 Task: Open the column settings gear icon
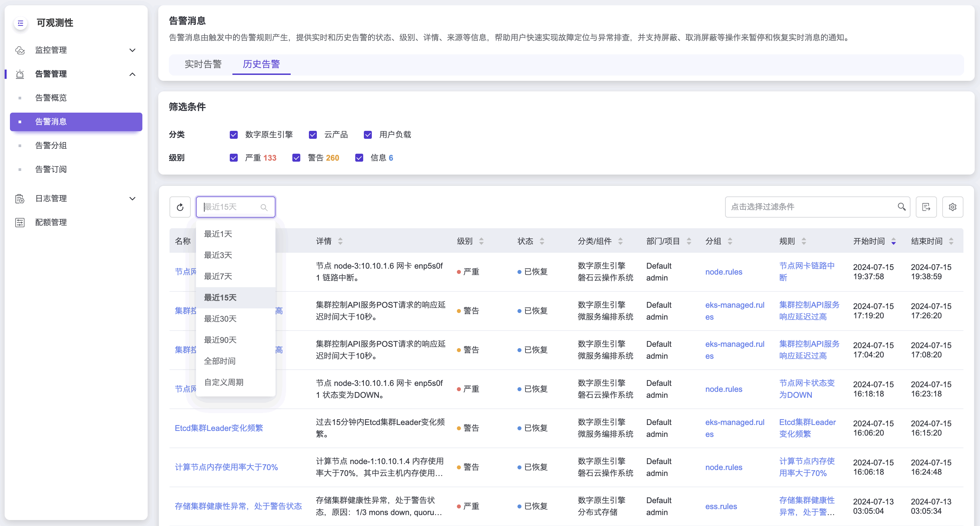[x=952, y=207]
